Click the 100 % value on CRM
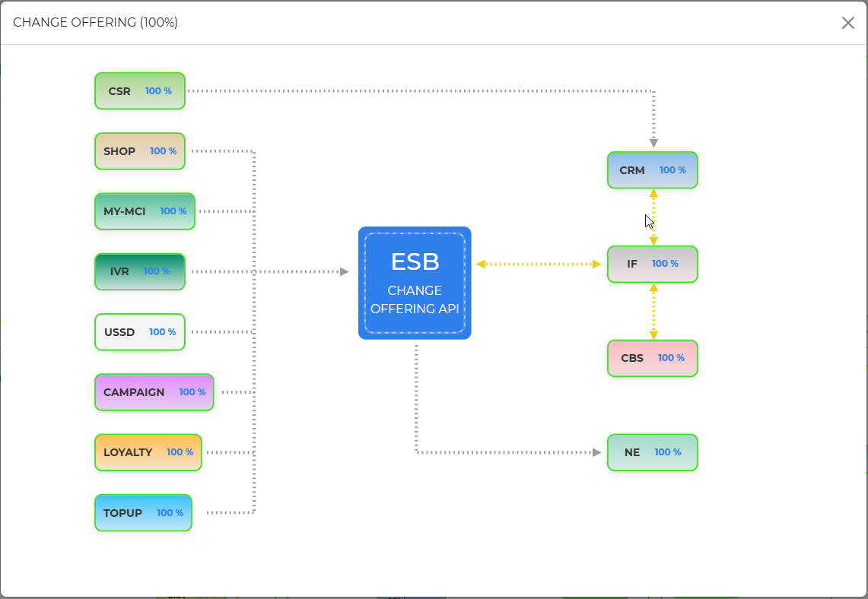This screenshot has width=868, height=599. coord(672,170)
